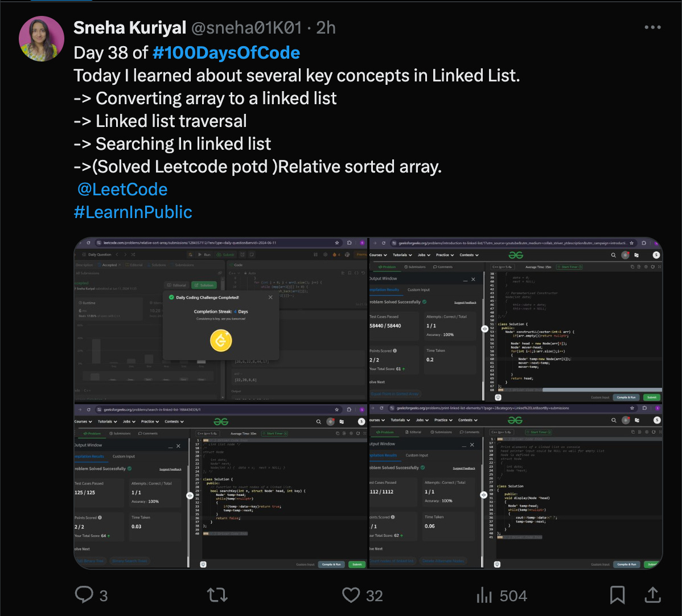682x616 pixels.
Task: Repost this tweet
Action: pyautogui.click(x=217, y=595)
